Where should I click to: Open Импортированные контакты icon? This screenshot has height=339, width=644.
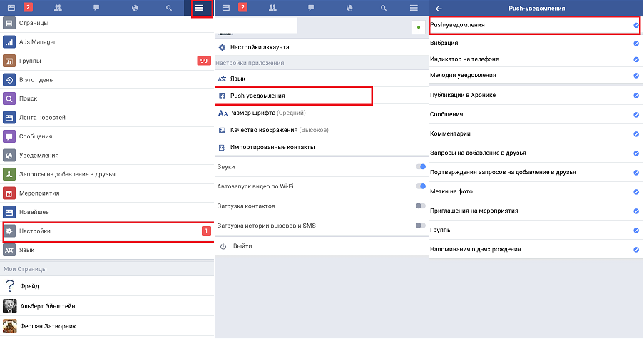pos(223,147)
